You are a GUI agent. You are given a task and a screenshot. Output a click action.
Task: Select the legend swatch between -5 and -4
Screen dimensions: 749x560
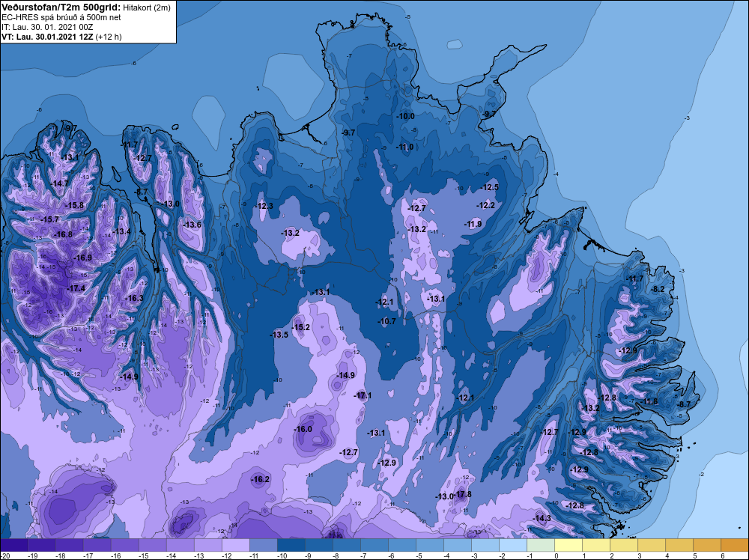click(x=429, y=545)
